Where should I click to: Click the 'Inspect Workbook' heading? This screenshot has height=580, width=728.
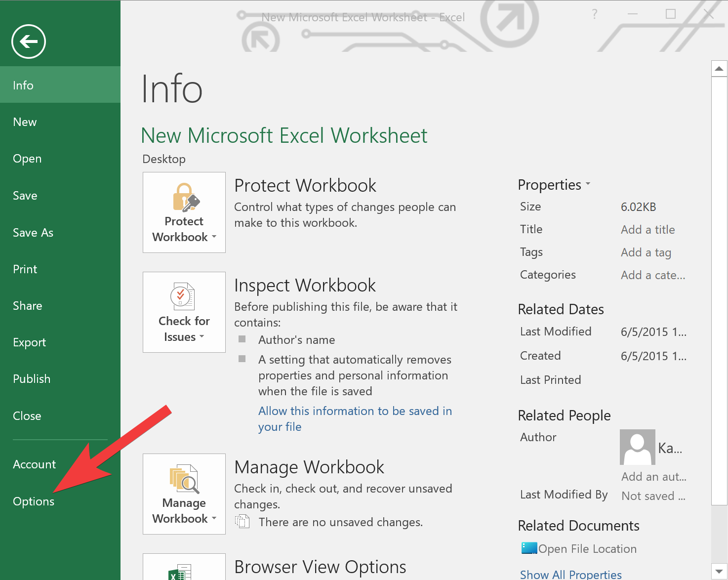click(305, 286)
